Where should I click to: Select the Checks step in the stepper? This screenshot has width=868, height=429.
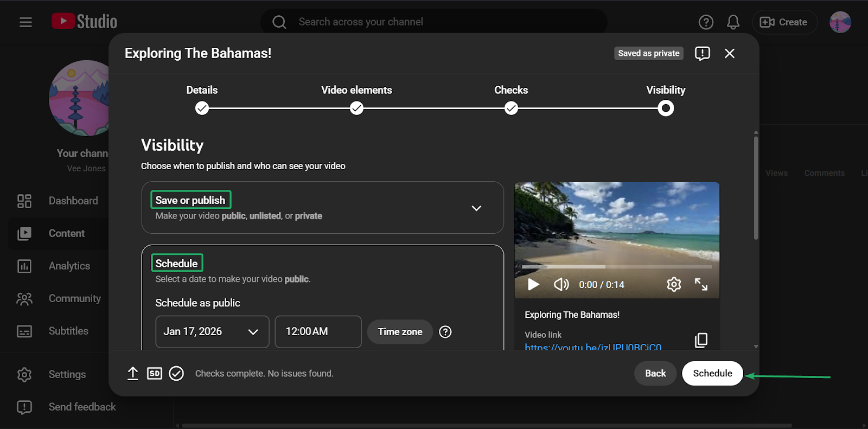[x=511, y=108]
